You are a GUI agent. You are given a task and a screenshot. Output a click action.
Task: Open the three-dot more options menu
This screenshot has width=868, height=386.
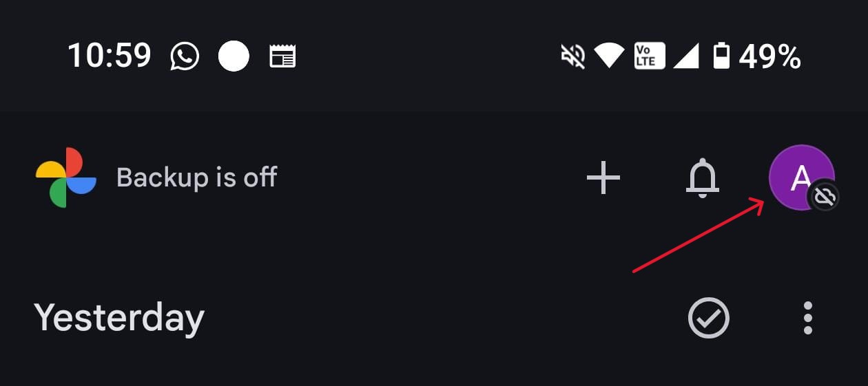pyautogui.click(x=807, y=318)
